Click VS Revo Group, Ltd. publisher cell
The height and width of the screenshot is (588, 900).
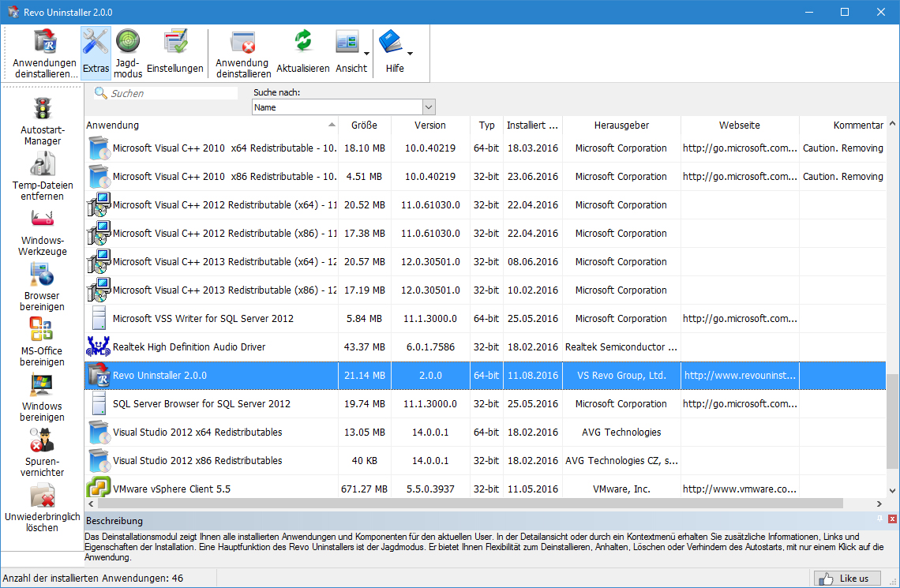point(621,375)
